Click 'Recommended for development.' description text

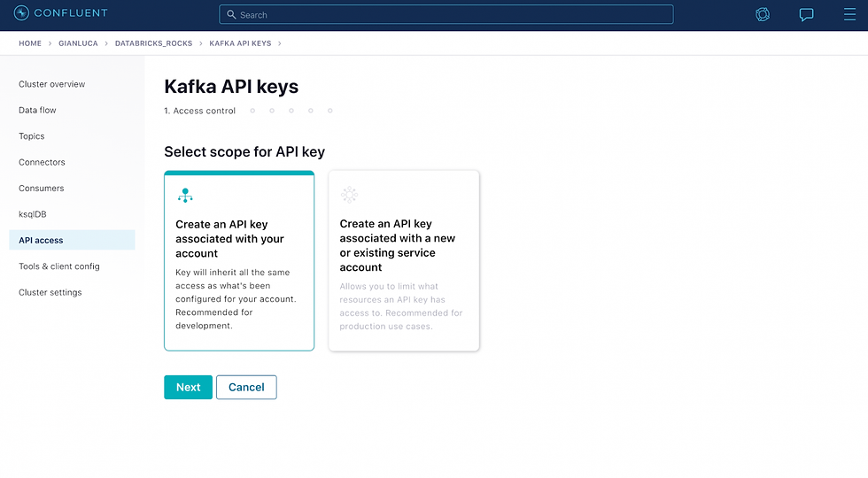click(214, 320)
